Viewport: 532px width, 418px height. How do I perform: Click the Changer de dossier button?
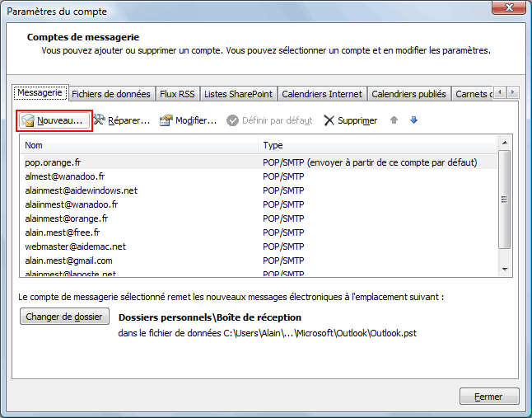64,317
